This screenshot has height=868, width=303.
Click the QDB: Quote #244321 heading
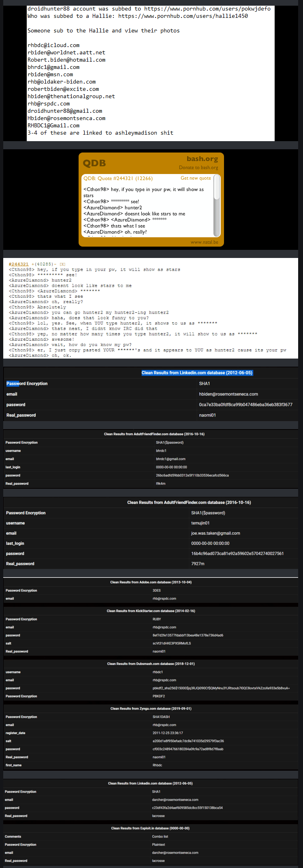click(x=118, y=178)
